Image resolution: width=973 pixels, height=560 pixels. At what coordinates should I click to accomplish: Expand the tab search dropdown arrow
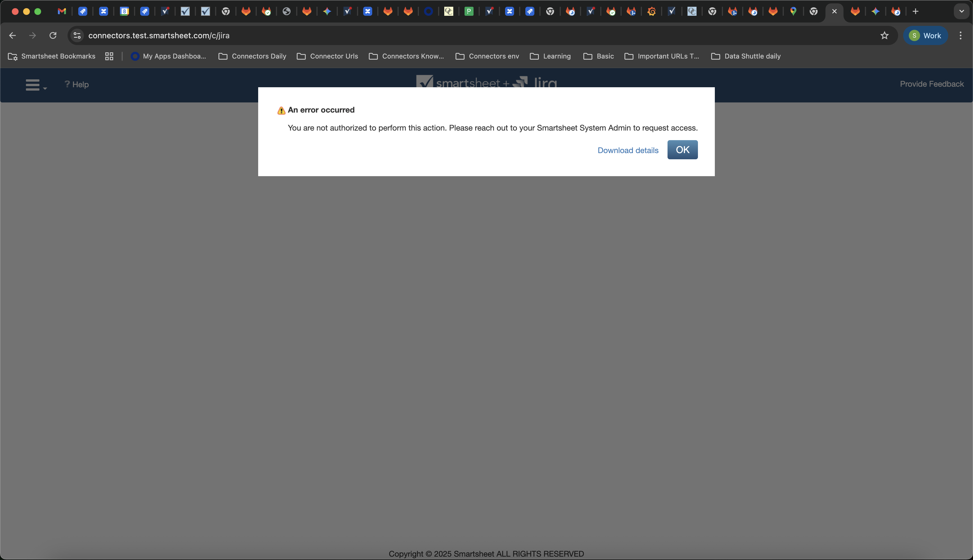961,12
